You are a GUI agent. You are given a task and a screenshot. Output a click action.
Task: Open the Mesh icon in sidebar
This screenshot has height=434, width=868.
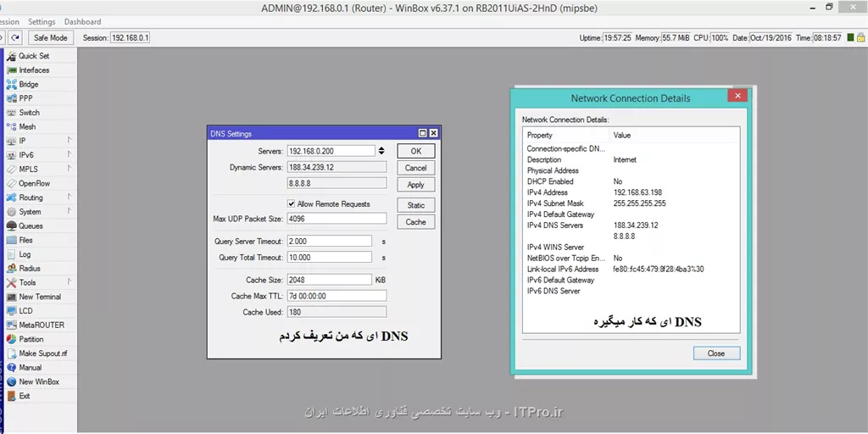coord(11,127)
